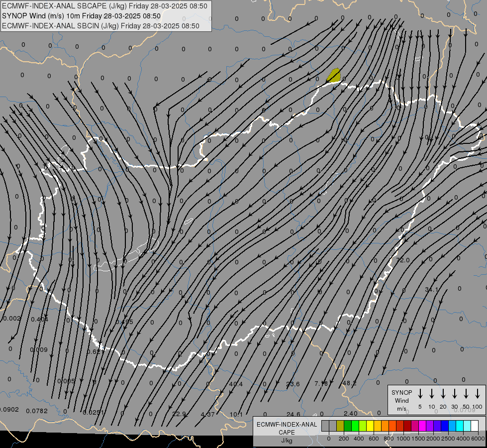Pick the bright magenta swatch right of 1500 tick
The width and height of the screenshot is (487, 448).
422,426
